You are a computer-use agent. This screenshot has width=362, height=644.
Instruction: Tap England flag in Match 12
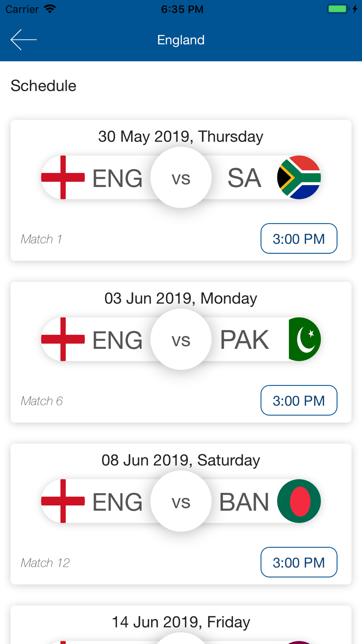pos(63,501)
